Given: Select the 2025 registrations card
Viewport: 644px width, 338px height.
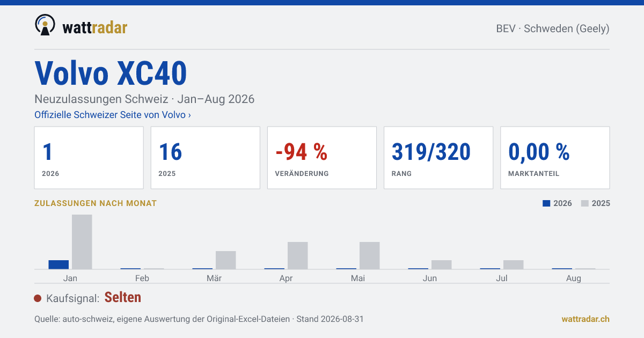Looking at the screenshot, I should [206, 158].
